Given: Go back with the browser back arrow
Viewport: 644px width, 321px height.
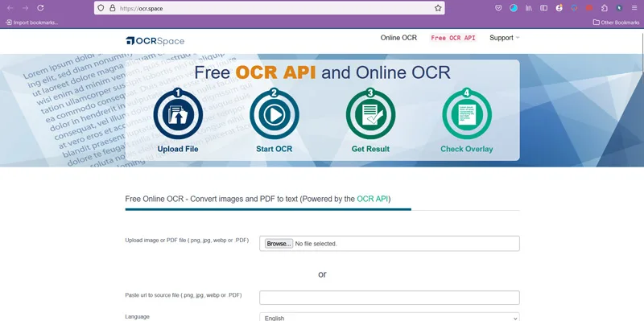Looking at the screenshot, I should coord(10,8).
